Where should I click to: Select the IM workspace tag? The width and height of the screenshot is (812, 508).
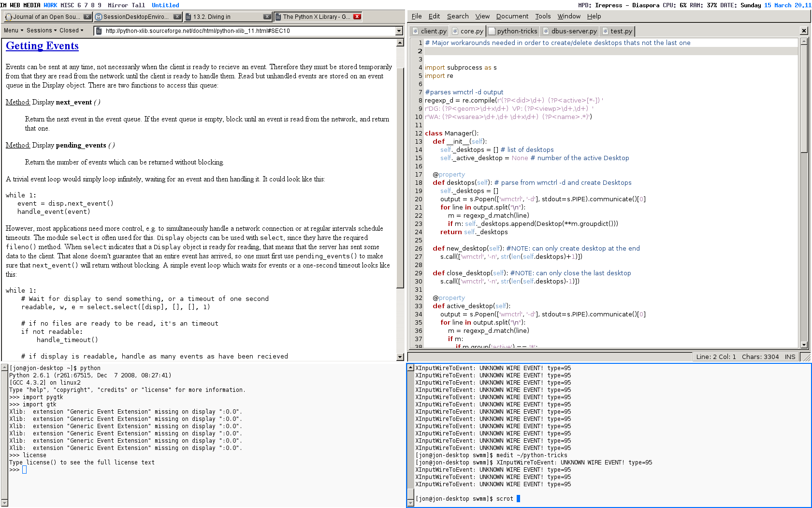pyautogui.click(x=3, y=5)
